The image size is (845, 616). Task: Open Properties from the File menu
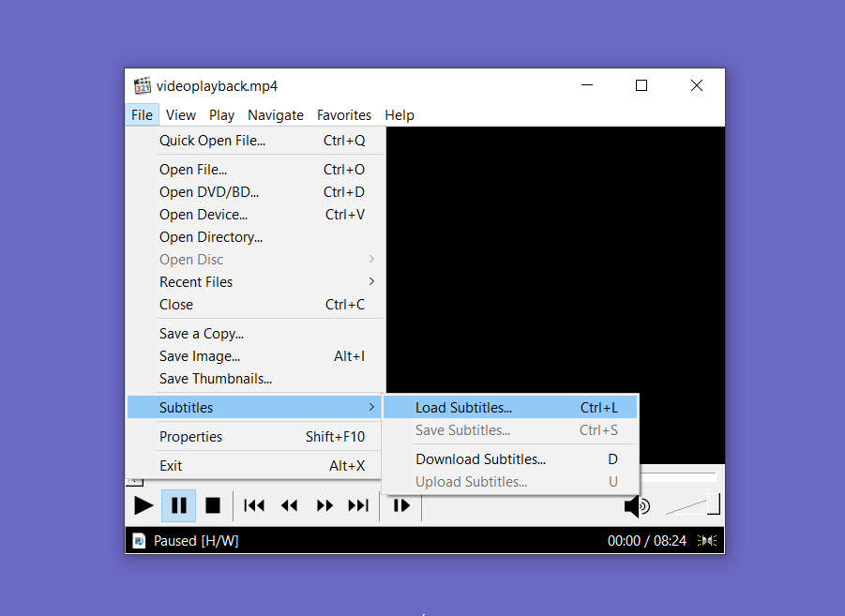[x=255, y=437]
